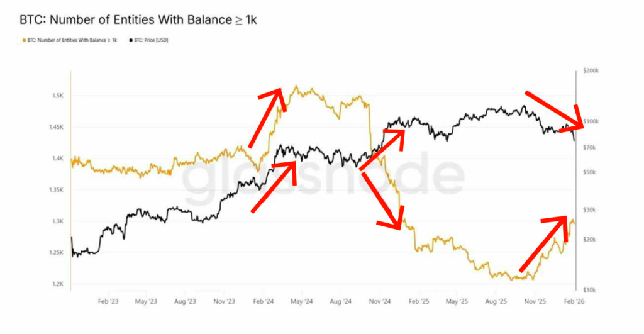Viewport: 644px width, 334px height.
Task: Select the May '24 x-axis label
Action: 301,301
